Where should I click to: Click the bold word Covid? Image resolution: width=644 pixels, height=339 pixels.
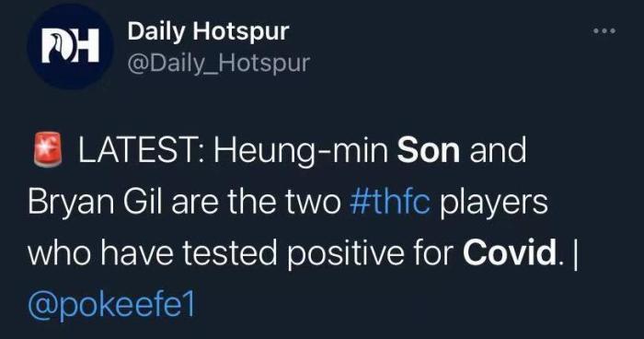click(510, 253)
